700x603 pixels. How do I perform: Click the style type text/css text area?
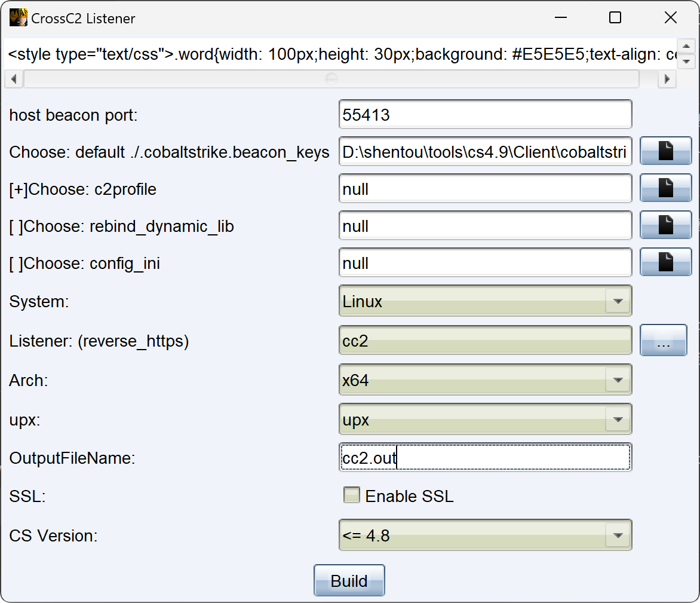tap(341, 54)
